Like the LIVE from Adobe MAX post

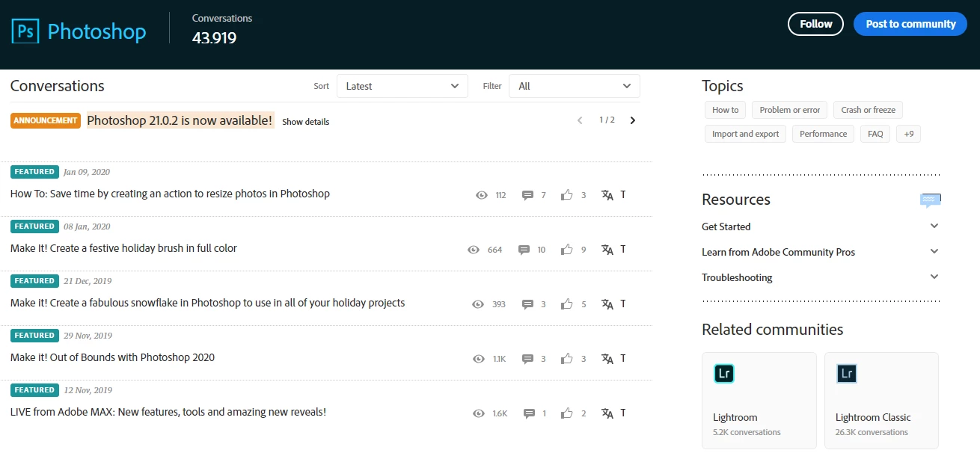click(x=566, y=413)
